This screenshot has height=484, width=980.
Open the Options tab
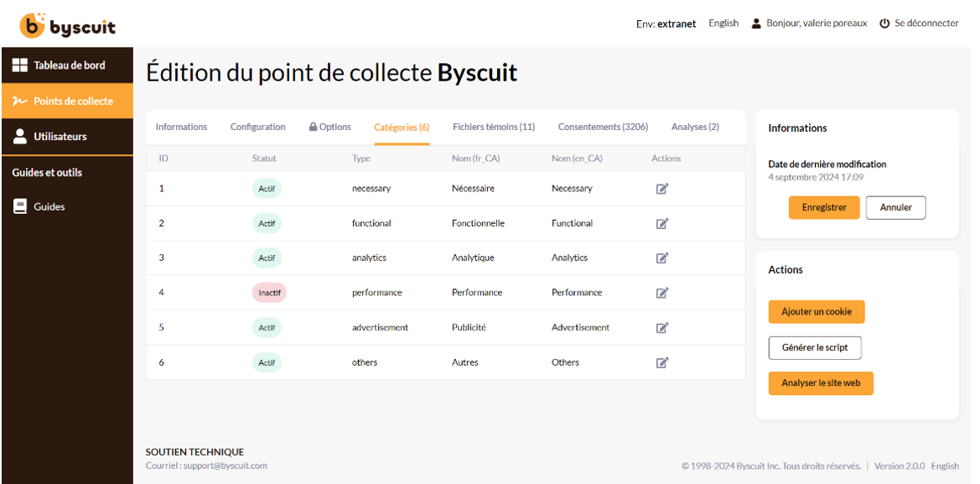pos(330,127)
